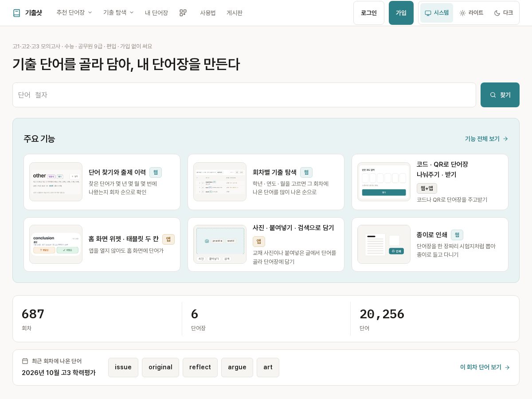Click the 회차별 기출 탐색 table thumbnail

pos(220,182)
